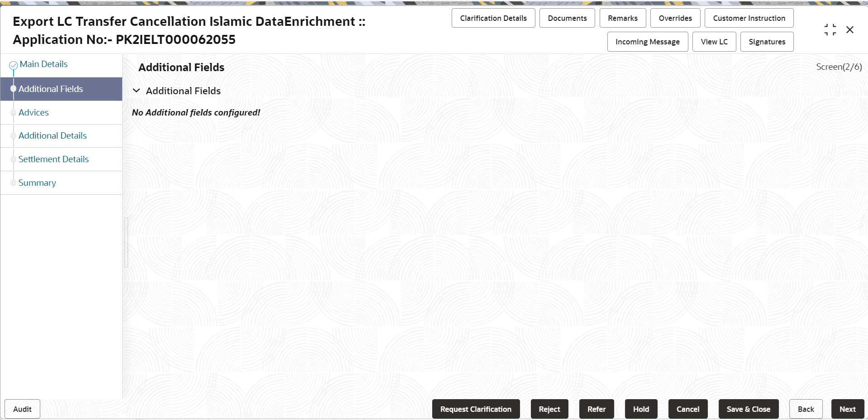The width and height of the screenshot is (868, 420).
Task: Click the sidebar collapse splitter handle
Action: 126,242
